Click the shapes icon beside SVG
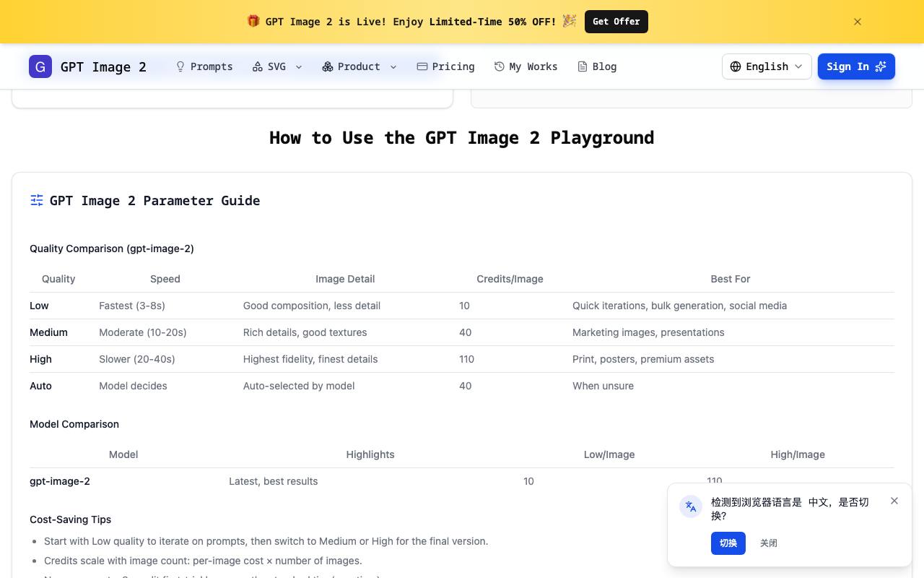This screenshot has width=924, height=578. click(258, 66)
